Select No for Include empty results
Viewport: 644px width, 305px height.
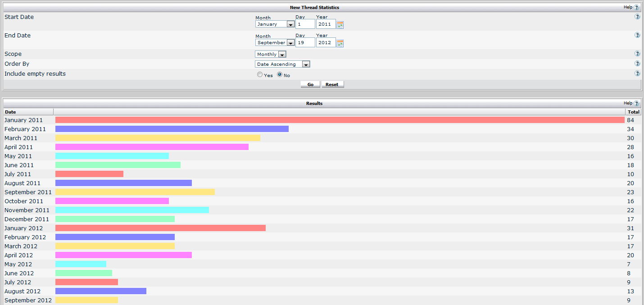pos(280,75)
